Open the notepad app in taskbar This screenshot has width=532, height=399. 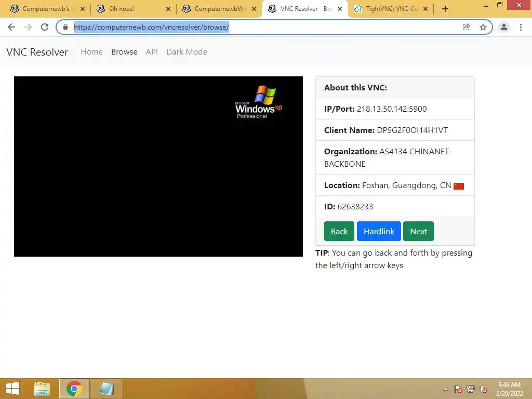[106, 389]
